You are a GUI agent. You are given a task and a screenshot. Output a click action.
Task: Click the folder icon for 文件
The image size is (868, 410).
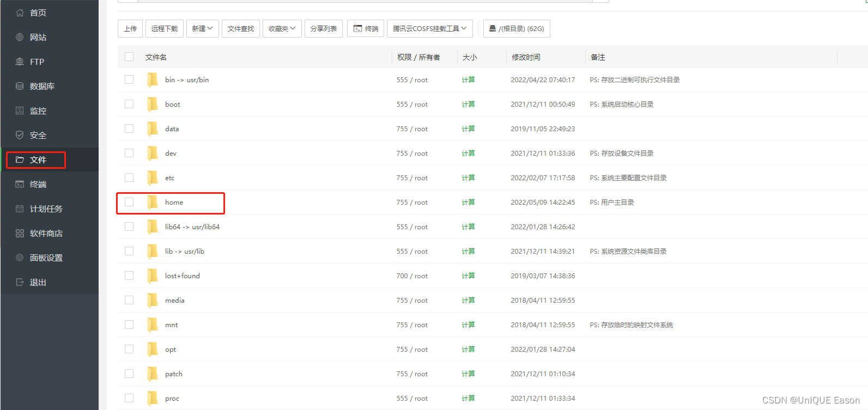tap(20, 160)
